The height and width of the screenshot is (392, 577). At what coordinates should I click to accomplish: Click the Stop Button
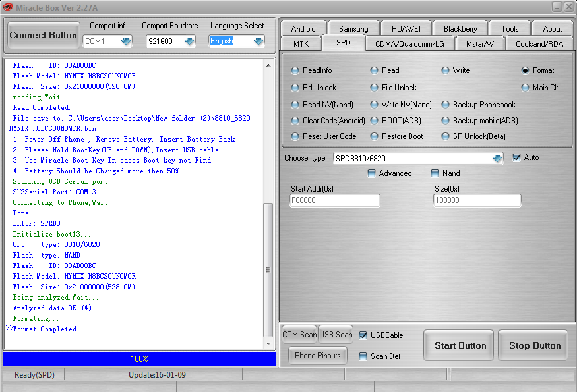tap(533, 345)
